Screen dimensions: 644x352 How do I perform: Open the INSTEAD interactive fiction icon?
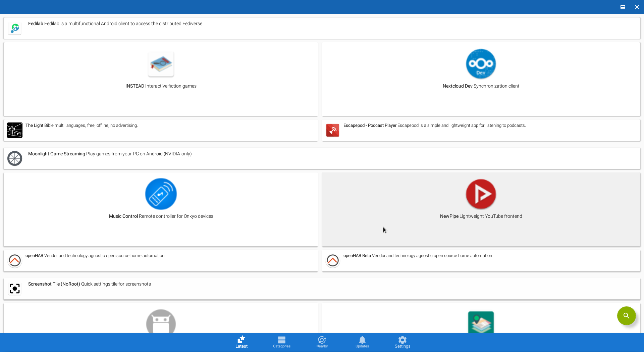pos(161,64)
